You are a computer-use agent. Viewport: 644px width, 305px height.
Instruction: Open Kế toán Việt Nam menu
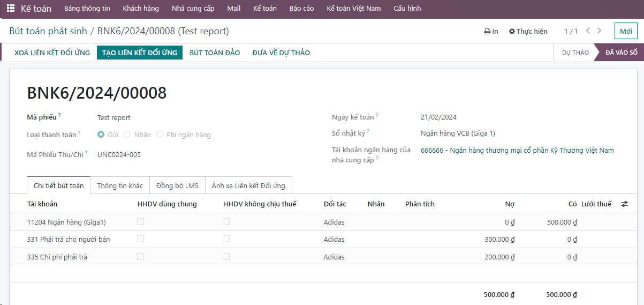[354, 9]
